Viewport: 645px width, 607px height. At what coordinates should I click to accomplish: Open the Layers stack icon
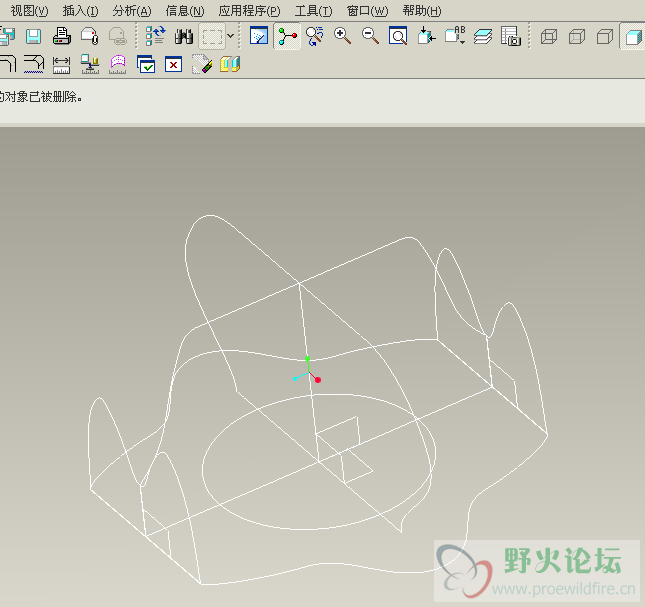click(x=483, y=37)
